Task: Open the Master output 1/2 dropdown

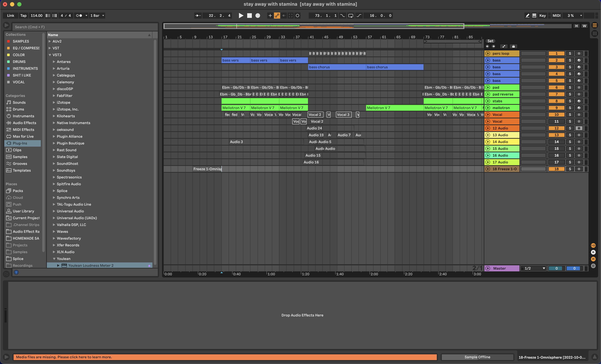Action: 533,268
